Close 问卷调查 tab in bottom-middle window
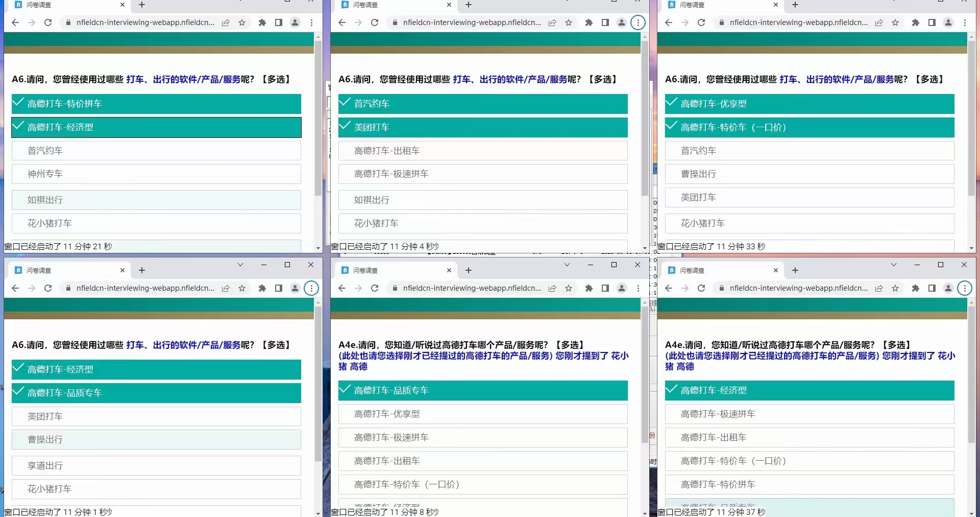Image resolution: width=980 pixels, height=517 pixels. 449,270
